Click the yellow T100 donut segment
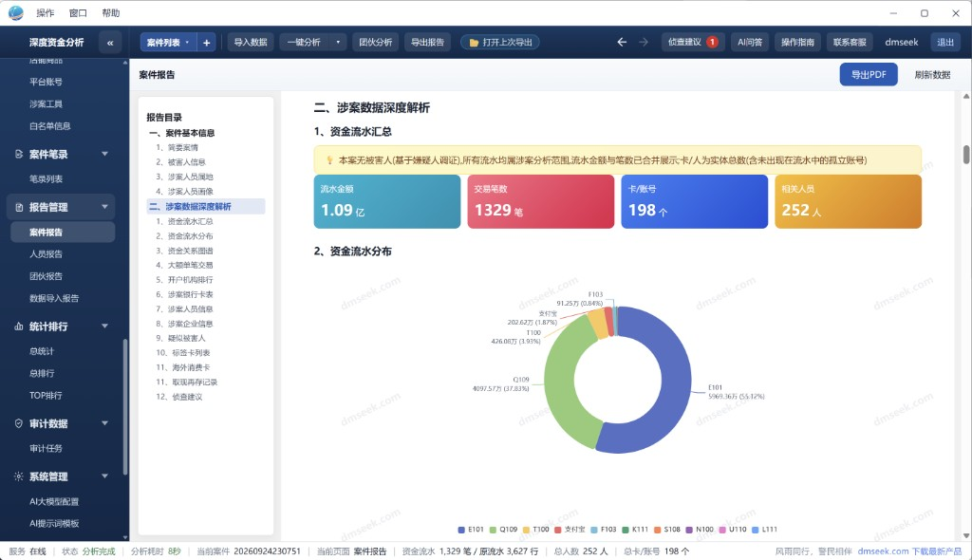The image size is (972, 560). 598,323
